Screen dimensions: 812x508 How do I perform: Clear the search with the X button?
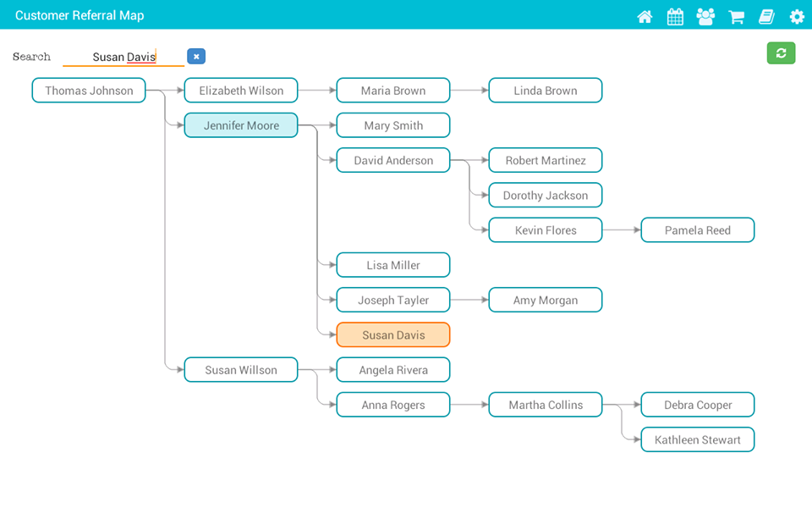coord(196,57)
